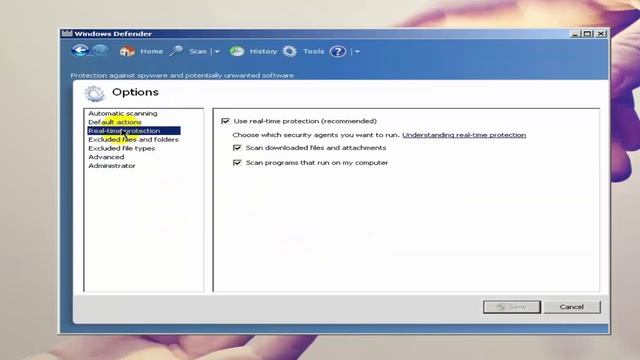Click the Cancel button
The height and width of the screenshot is (360, 640).
pyautogui.click(x=572, y=307)
